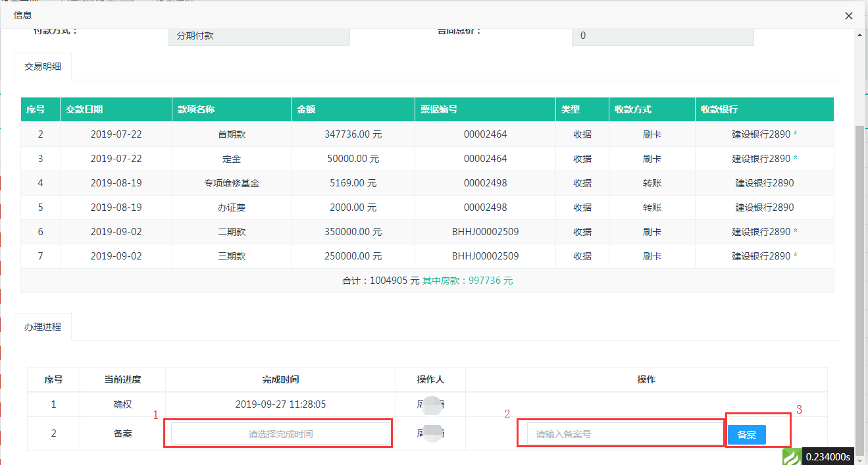Select the 首期款 row name cell
868x465 pixels.
click(x=232, y=134)
